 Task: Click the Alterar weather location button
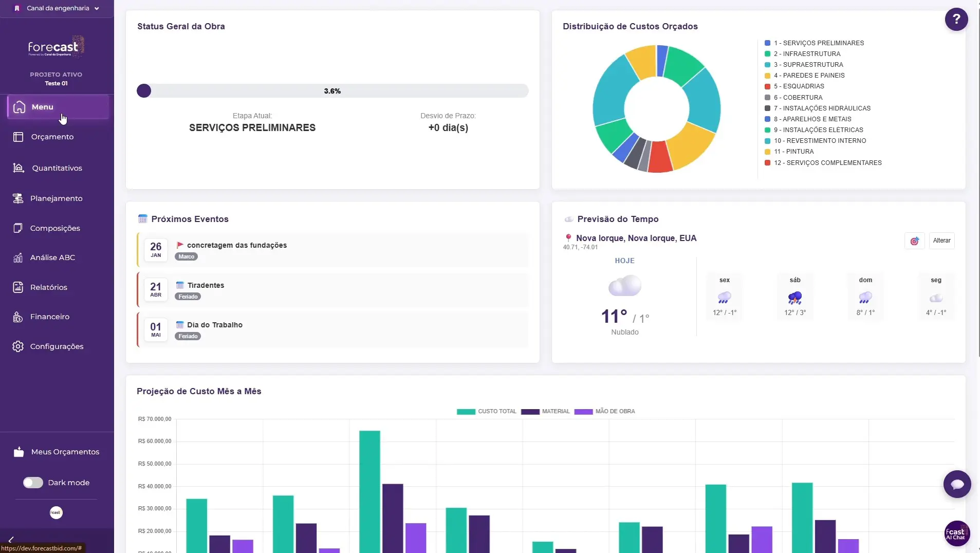click(941, 241)
